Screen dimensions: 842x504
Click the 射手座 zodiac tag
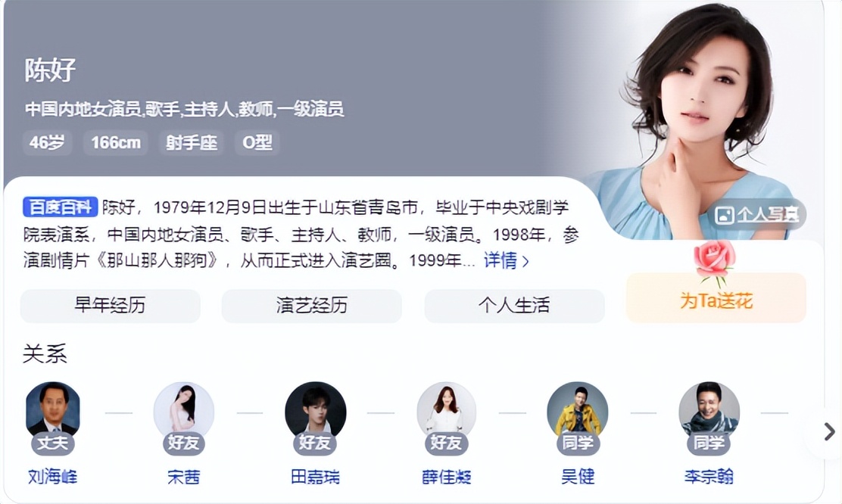(191, 143)
